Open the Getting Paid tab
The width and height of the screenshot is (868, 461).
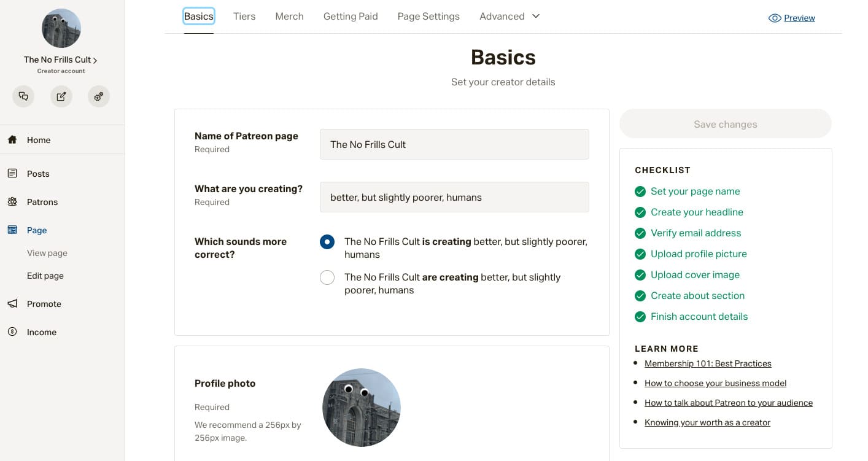[351, 17]
